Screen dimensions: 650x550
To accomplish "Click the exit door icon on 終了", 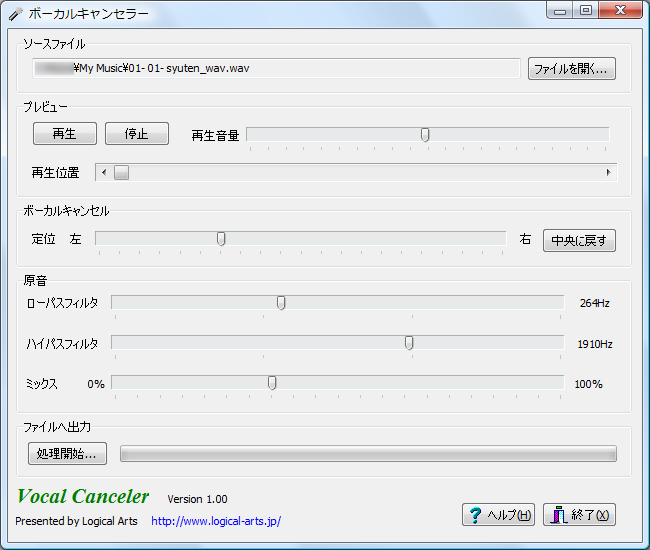I will pyautogui.click(x=559, y=515).
